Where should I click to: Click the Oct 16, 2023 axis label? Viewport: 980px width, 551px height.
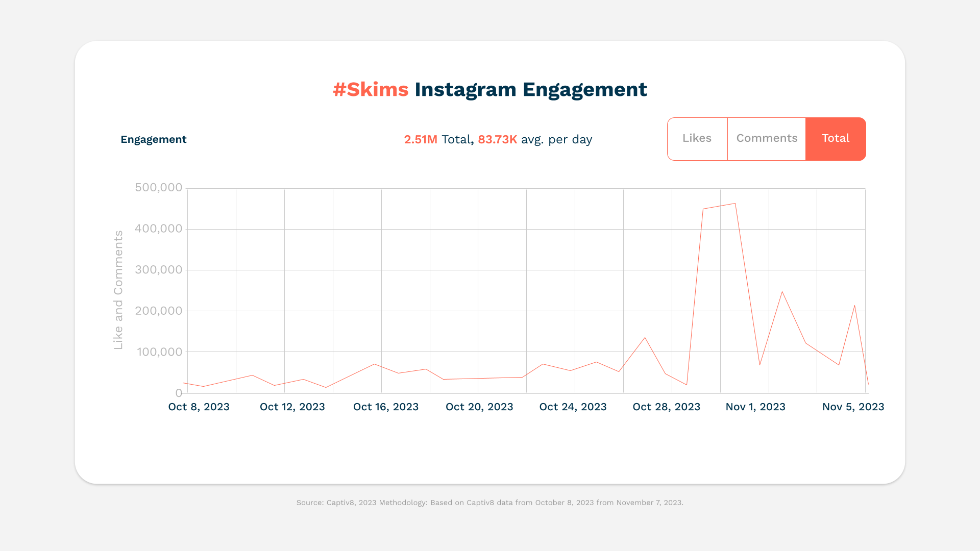click(x=385, y=407)
